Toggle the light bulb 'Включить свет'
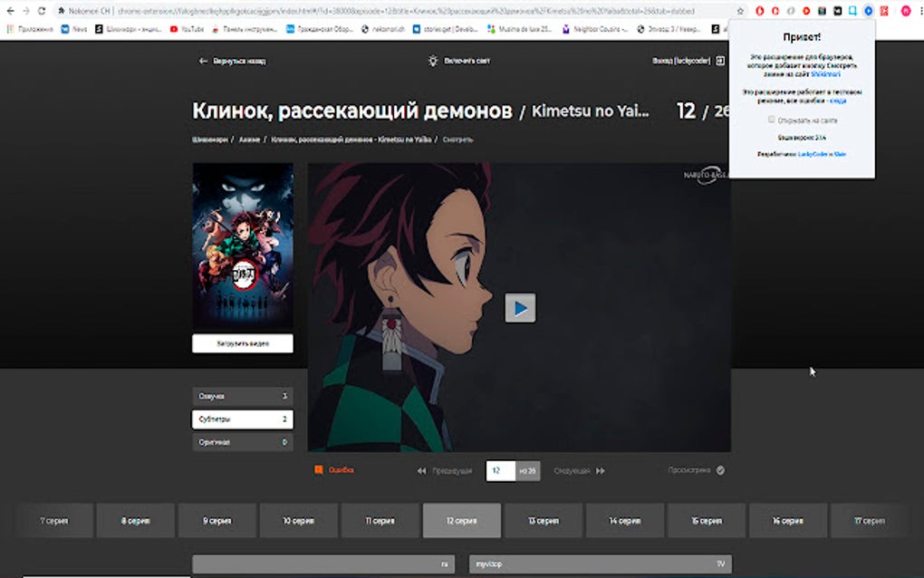The image size is (924, 578). [x=433, y=61]
